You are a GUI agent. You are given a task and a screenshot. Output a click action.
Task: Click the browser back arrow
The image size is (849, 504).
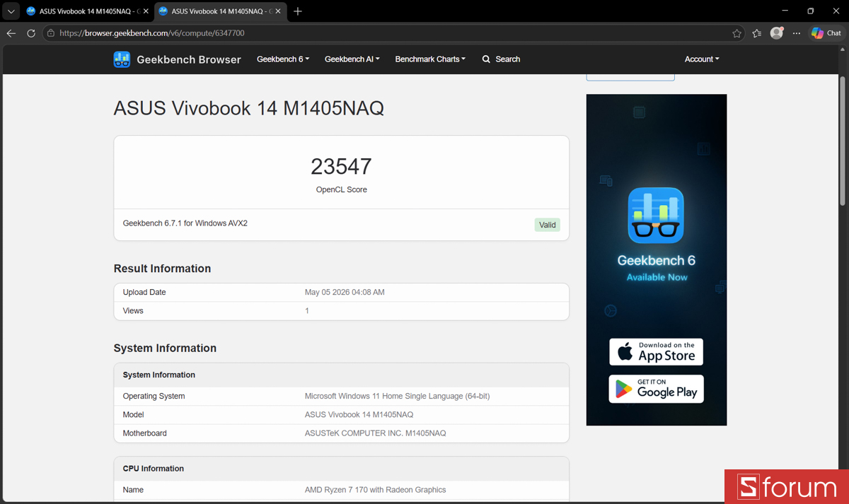[11, 33]
